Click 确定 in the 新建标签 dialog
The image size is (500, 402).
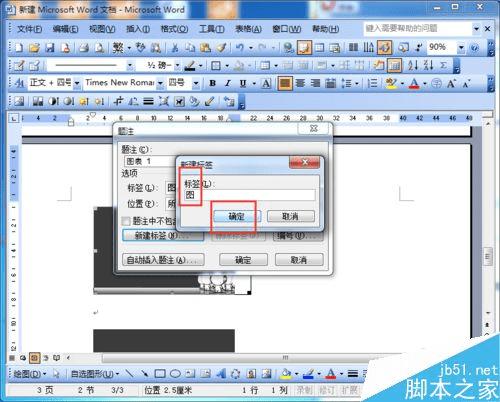(237, 216)
